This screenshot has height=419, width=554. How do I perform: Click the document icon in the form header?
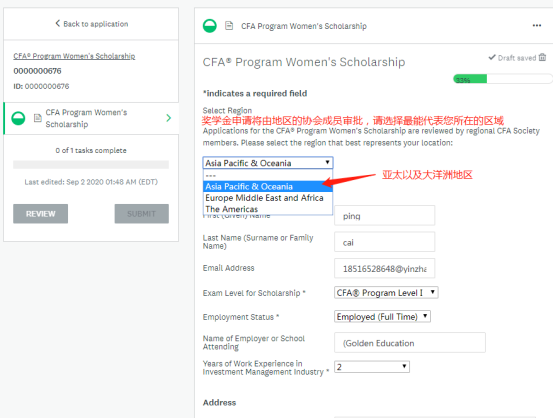tap(229, 26)
